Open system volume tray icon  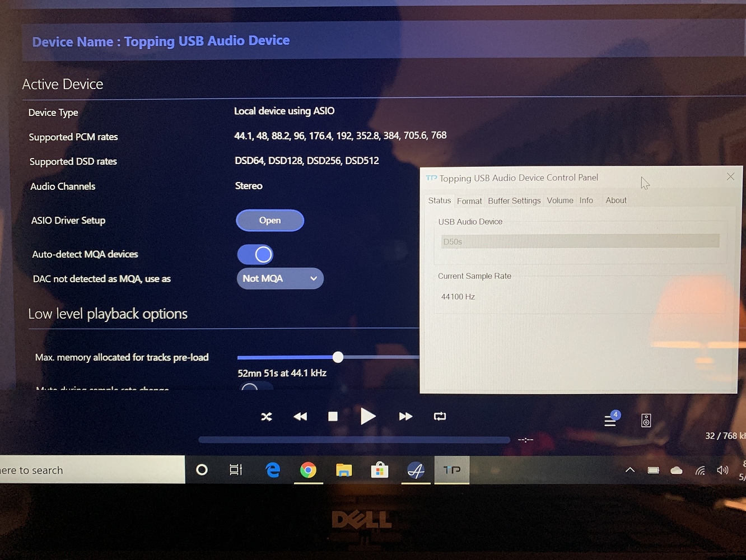[723, 470]
